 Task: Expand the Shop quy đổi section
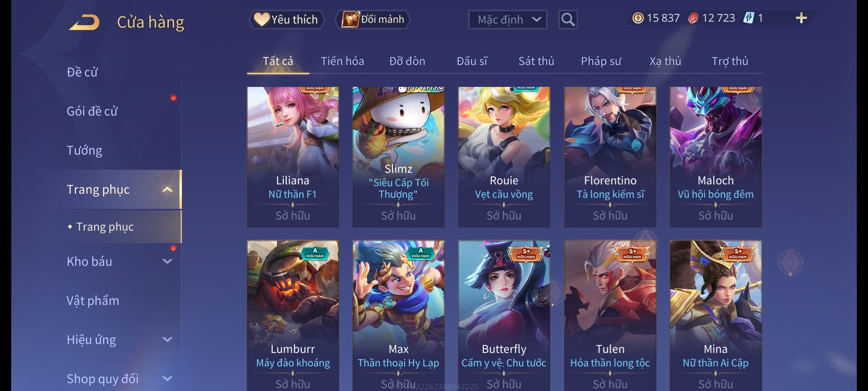pyautogui.click(x=167, y=379)
